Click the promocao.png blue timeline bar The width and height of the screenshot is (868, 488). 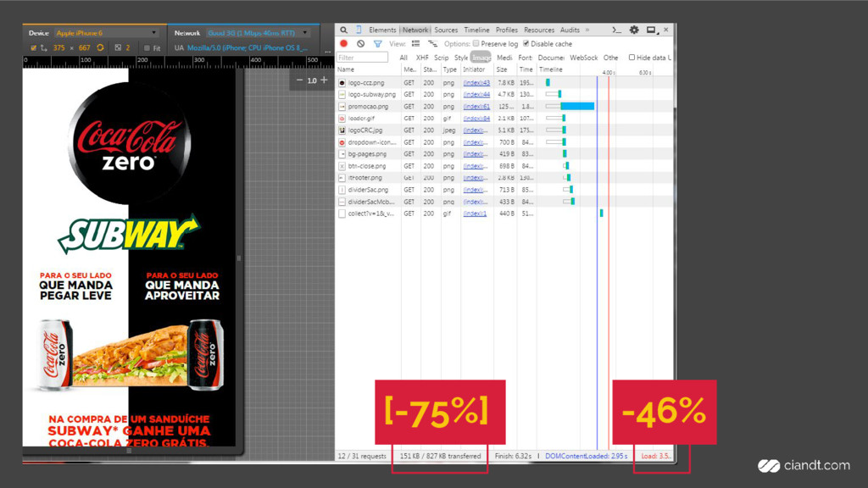tap(577, 106)
